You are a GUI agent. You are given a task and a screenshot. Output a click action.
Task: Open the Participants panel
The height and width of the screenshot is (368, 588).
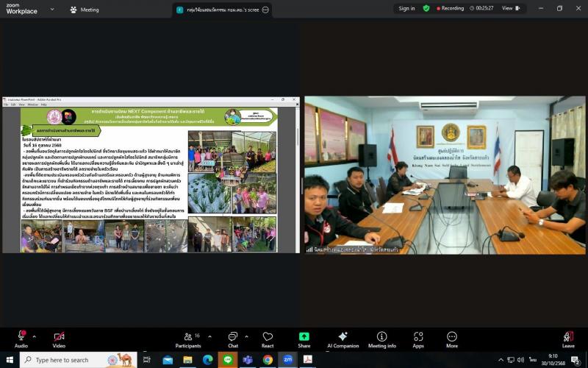(x=188, y=339)
